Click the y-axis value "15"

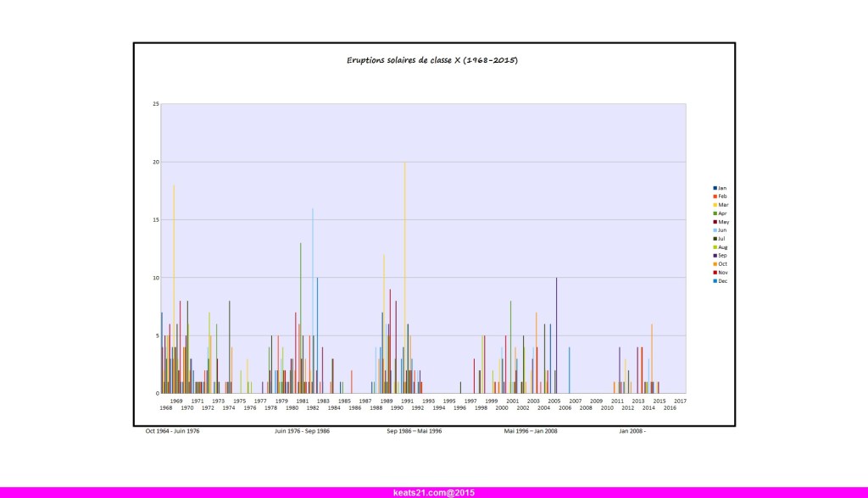(156, 219)
